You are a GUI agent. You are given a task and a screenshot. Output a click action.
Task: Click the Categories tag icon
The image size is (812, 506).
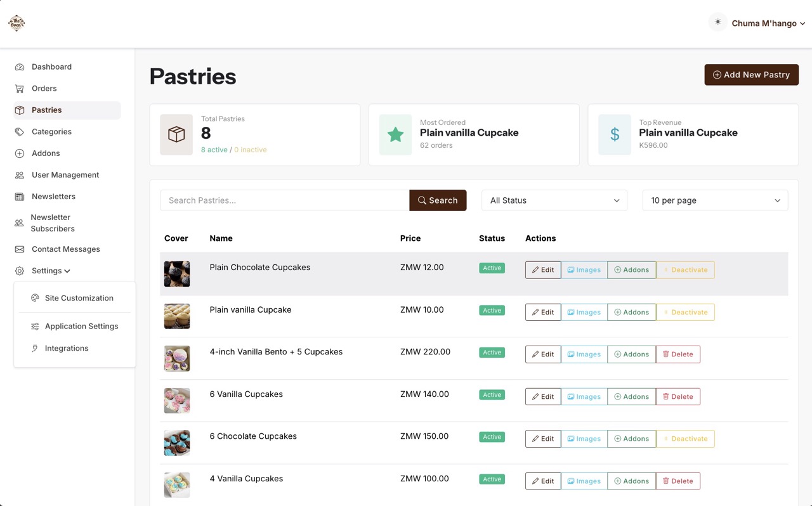(20, 132)
